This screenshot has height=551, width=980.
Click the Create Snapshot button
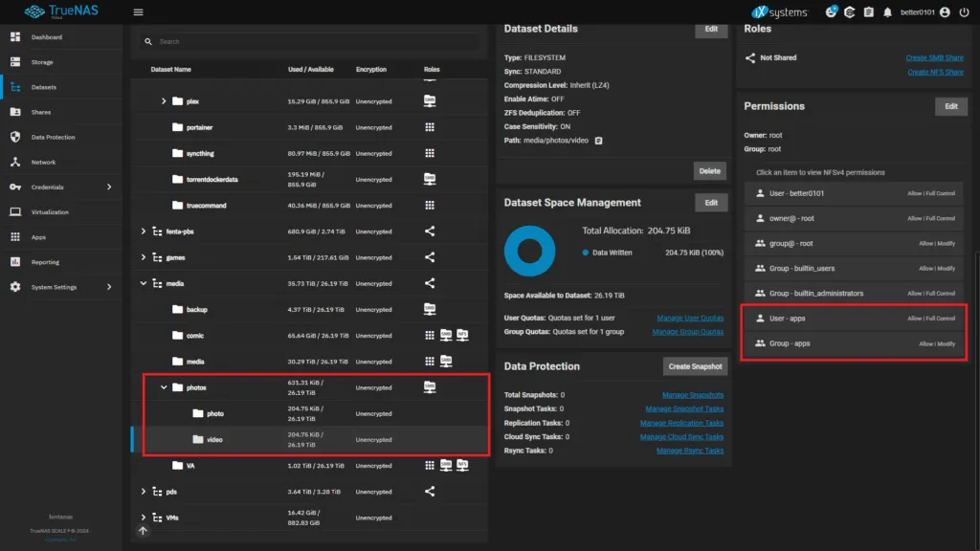694,365
